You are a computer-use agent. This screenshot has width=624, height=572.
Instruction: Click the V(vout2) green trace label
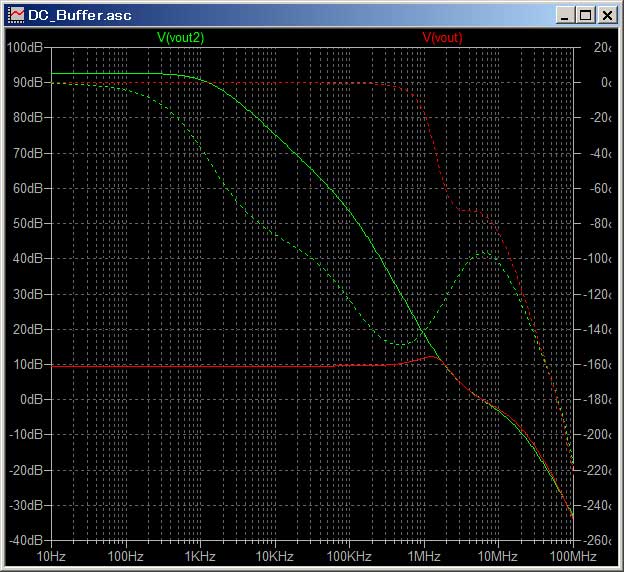180,37
